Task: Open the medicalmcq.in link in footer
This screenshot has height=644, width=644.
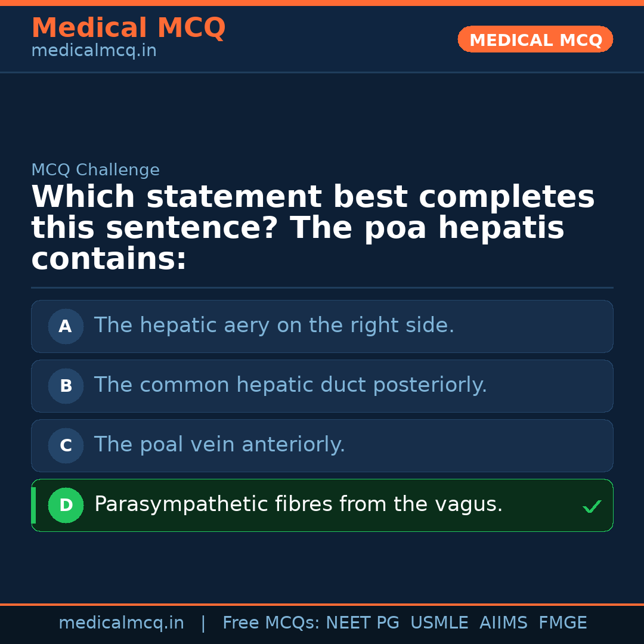Action: point(121,623)
